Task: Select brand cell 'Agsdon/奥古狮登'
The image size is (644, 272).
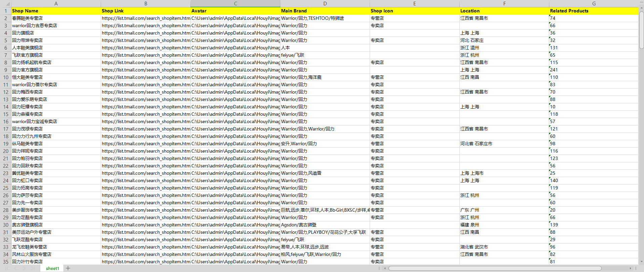Action: pos(325,225)
